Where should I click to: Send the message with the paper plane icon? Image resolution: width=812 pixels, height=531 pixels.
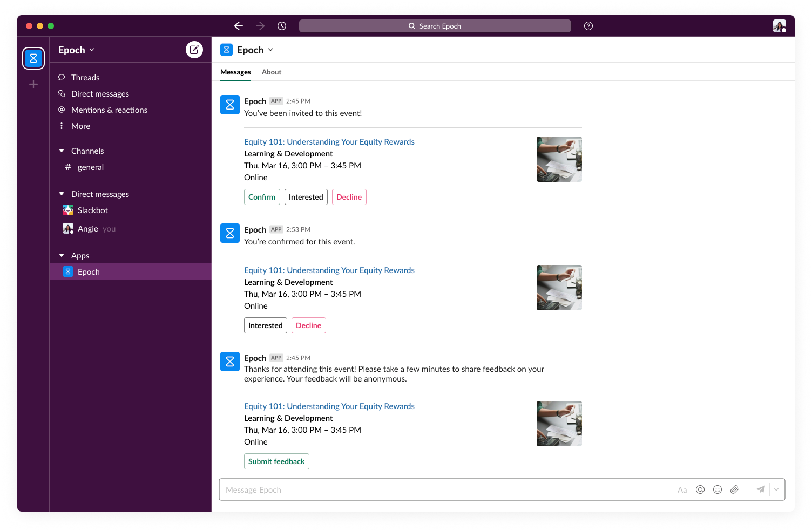pyautogui.click(x=760, y=489)
